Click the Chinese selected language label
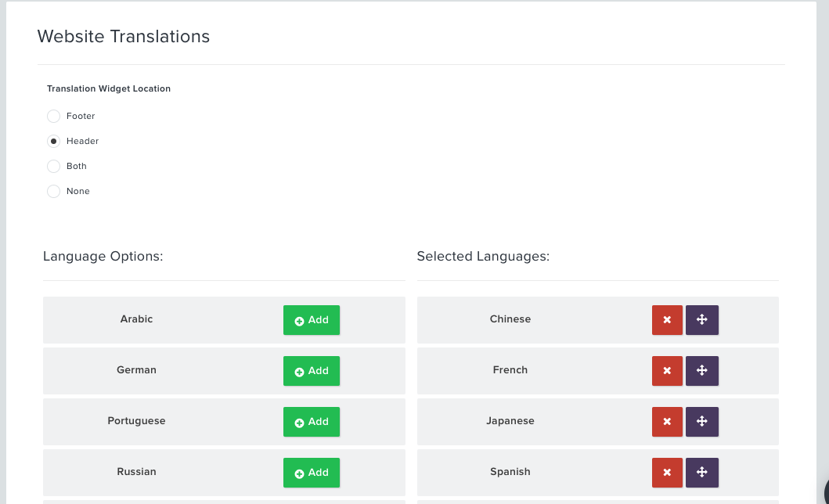Viewport: 829px width, 504px height. pos(510,319)
